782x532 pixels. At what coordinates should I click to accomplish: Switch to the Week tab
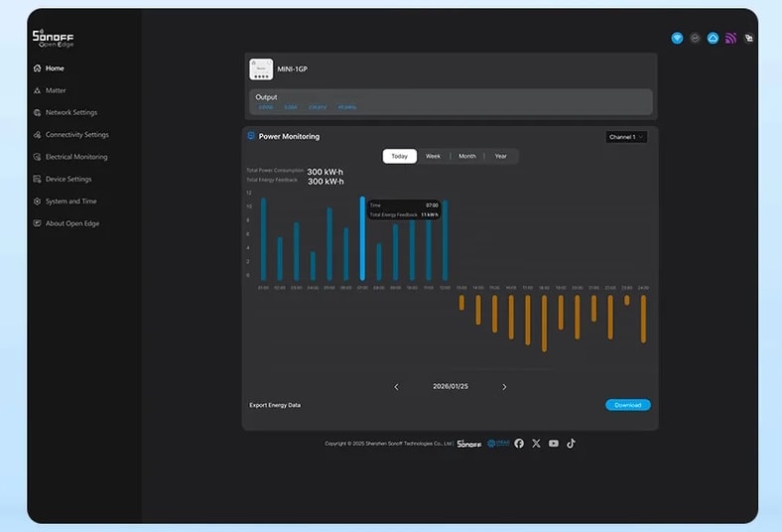[433, 156]
